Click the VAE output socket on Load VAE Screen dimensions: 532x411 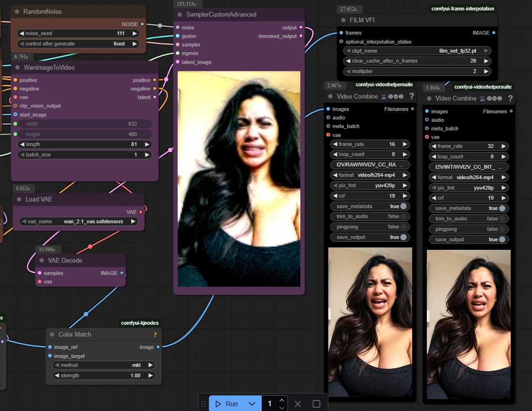[x=141, y=212]
